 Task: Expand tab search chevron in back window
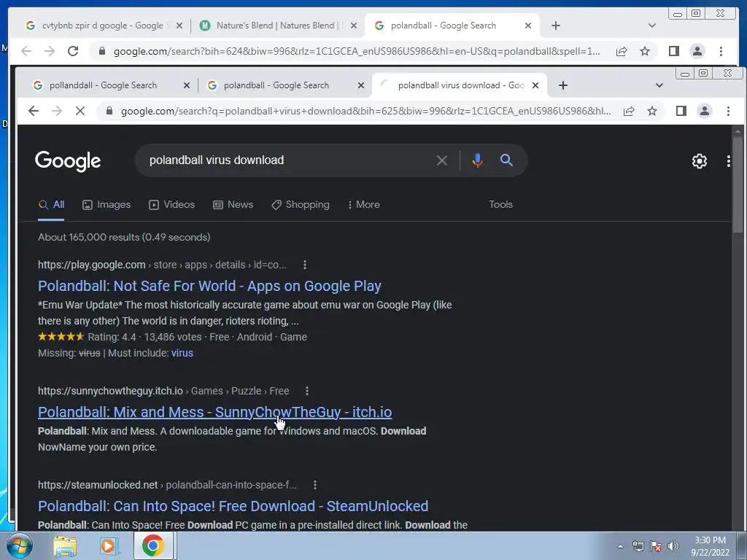click(x=652, y=26)
